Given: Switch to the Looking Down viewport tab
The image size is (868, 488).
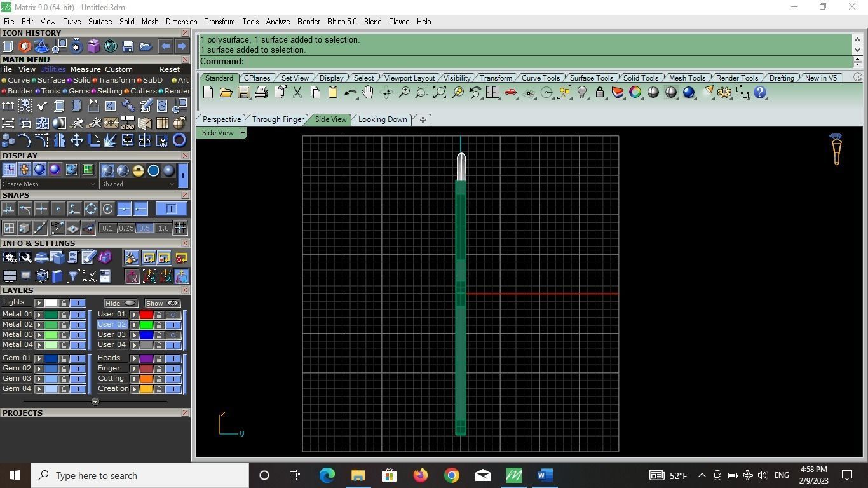Looking at the screenshot, I should pos(383,119).
